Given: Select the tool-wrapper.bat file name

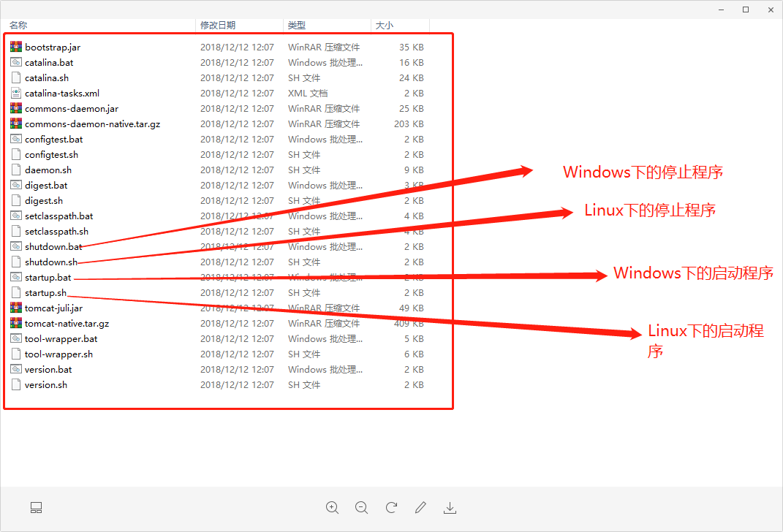Looking at the screenshot, I should pyautogui.click(x=61, y=338).
